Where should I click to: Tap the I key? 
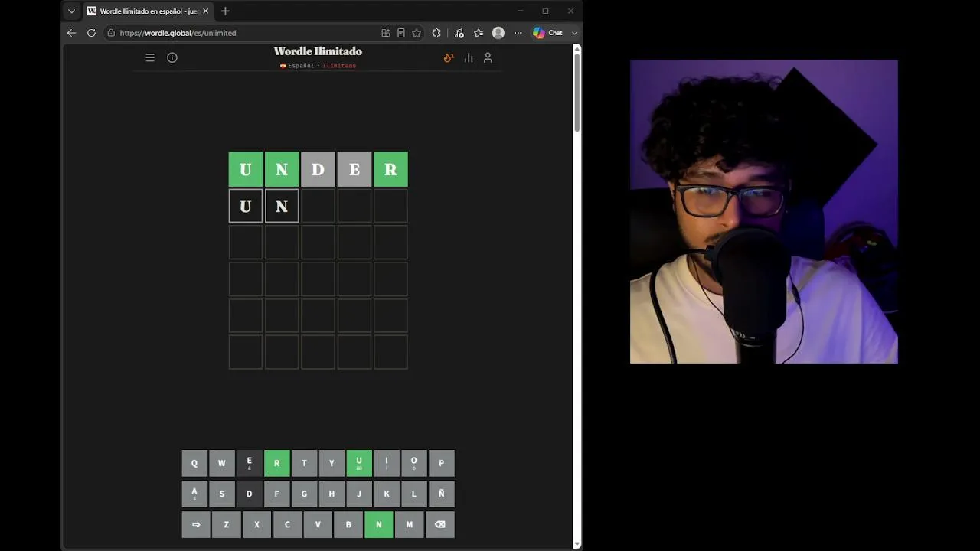[x=387, y=463]
